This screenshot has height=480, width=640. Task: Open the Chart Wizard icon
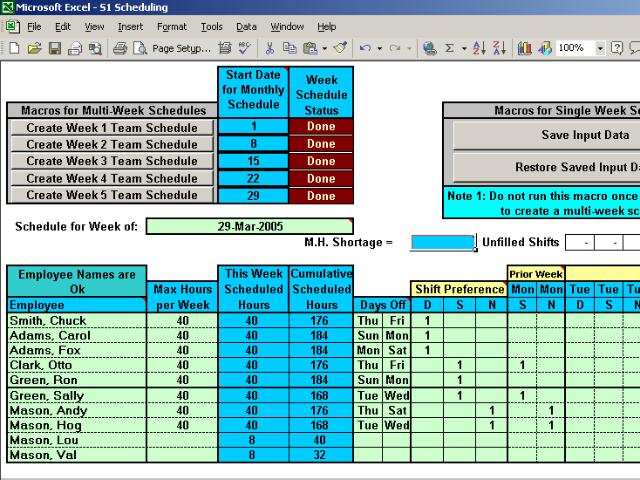(x=524, y=48)
